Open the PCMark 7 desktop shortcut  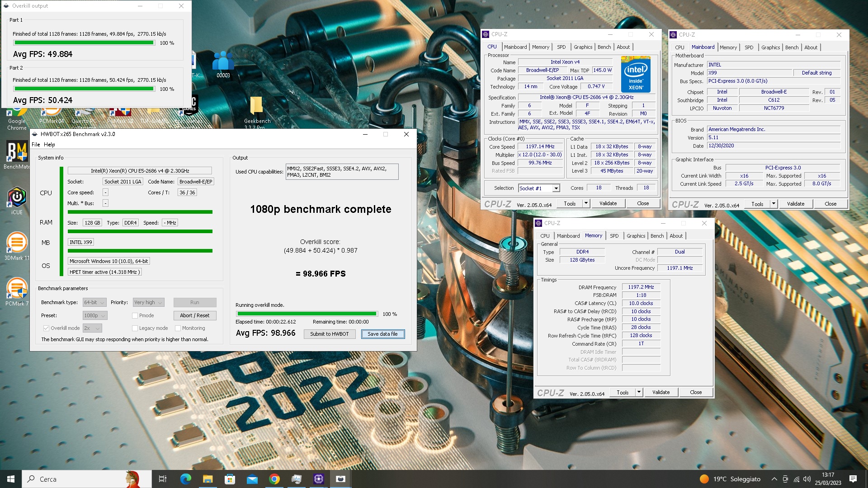coord(17,292)
